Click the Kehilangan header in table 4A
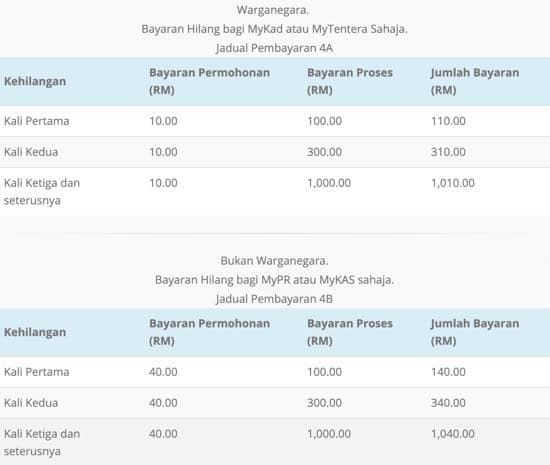 [x=35, y=81]
